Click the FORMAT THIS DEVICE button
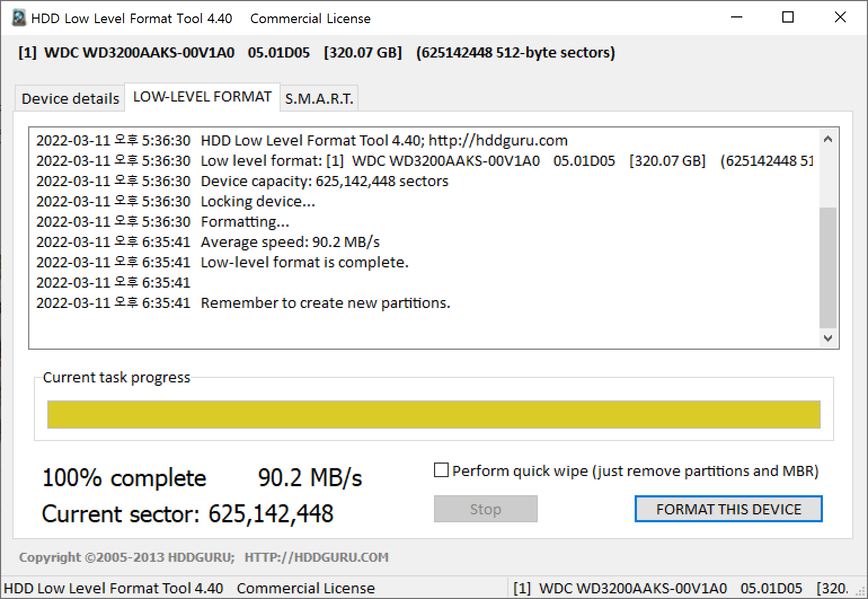The image size is (868, 599). coord(728,509)
